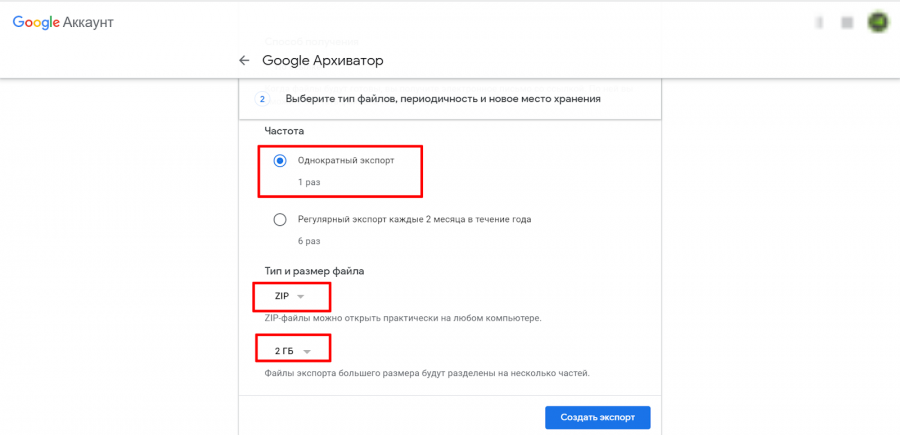Click the Аккаунт text in the header
Viewport: 900px width, 435px height.
(93, 22)
